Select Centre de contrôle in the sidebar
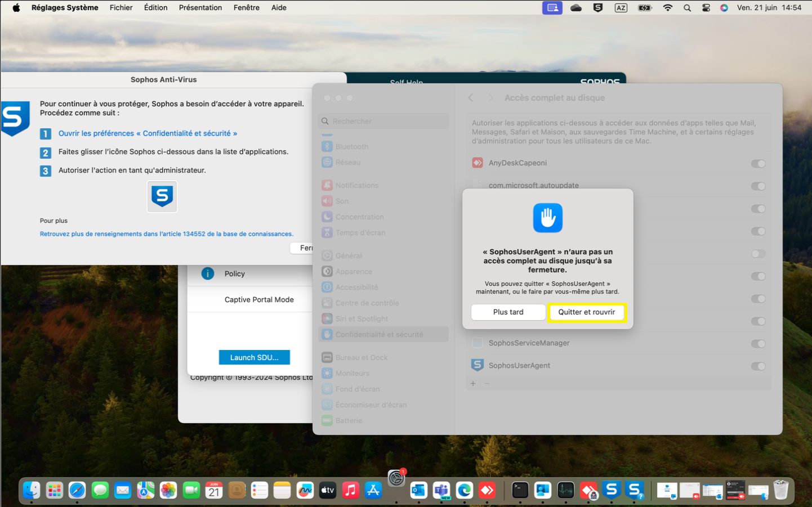This screenshot has width=812, height=507. tap(384, 303)
